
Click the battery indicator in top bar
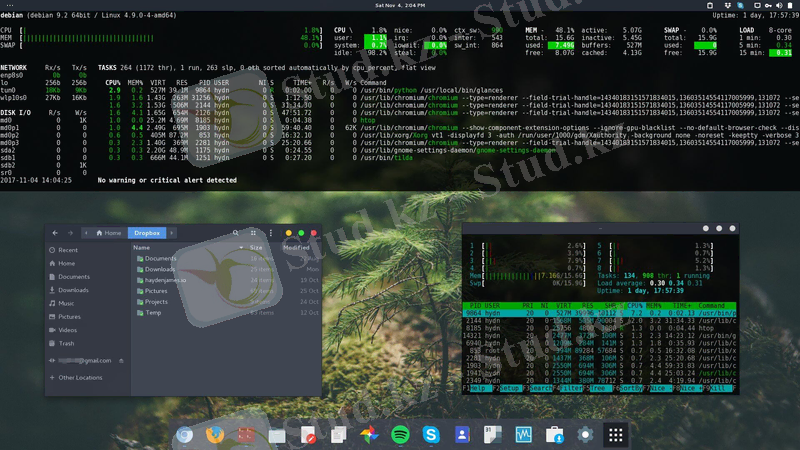click(790, 5)
